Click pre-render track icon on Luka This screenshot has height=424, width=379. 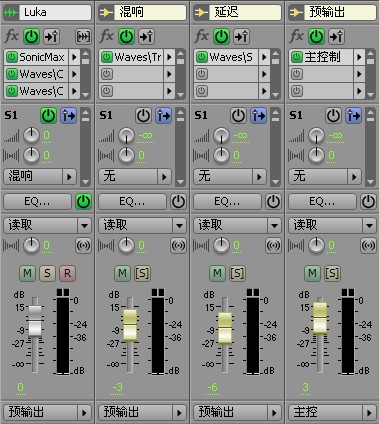click(83, 36)
